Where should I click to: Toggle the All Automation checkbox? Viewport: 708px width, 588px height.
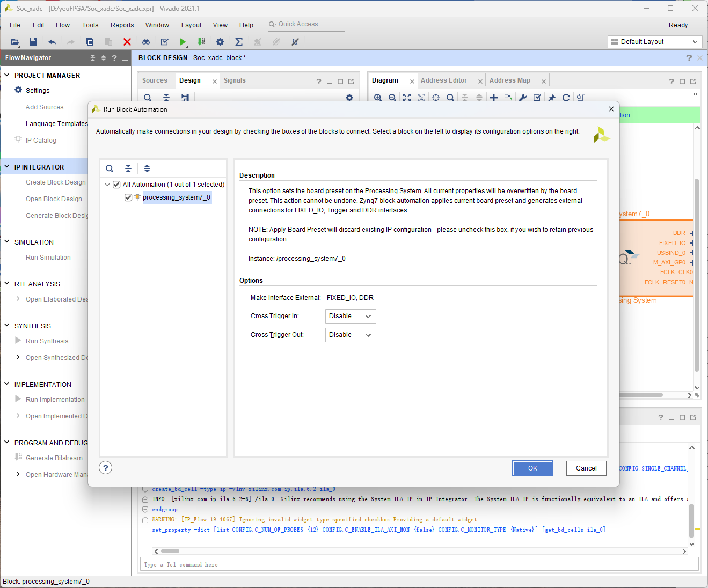pyautogui.click(x=116, y=185)
